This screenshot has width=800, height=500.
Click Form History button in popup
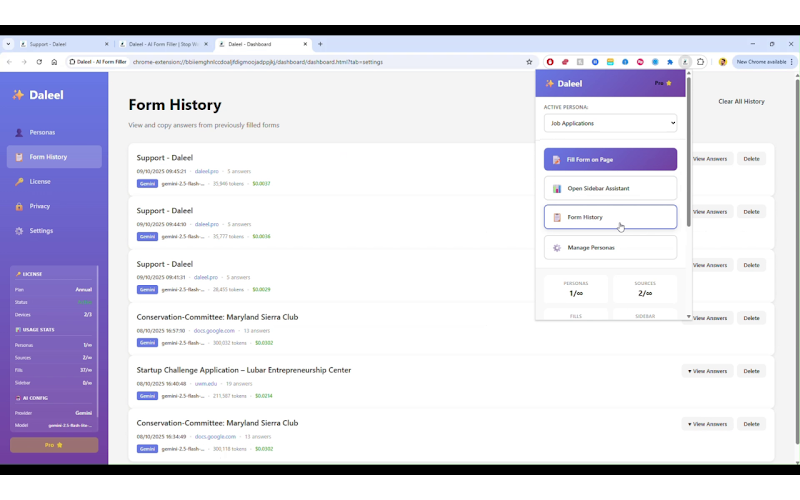(610, 217)
